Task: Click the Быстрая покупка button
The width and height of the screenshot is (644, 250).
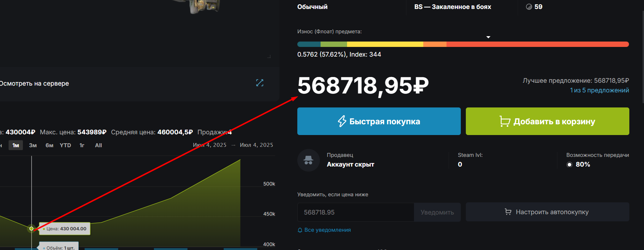Action: point(379,121)
